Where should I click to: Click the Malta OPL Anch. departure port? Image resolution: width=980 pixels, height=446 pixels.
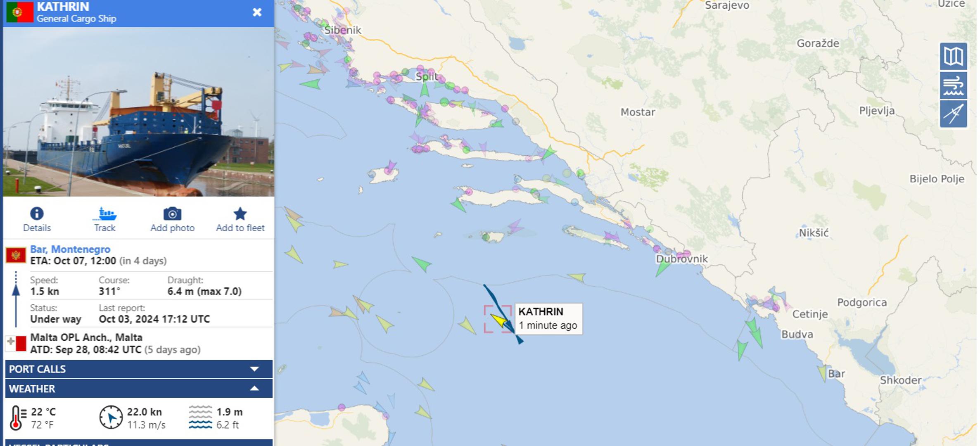(x=86, y=337)
